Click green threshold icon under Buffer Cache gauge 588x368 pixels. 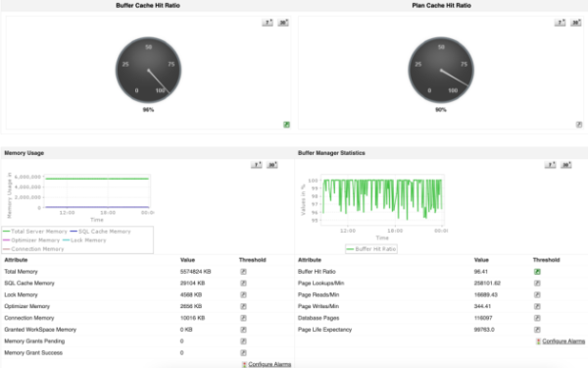click(x=286, y=125)
